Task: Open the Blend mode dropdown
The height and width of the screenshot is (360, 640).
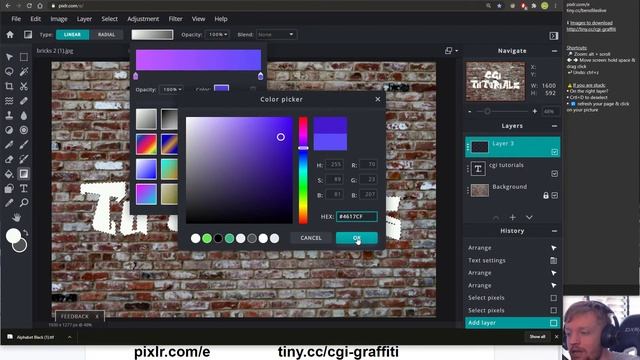Action: point(276,35)
